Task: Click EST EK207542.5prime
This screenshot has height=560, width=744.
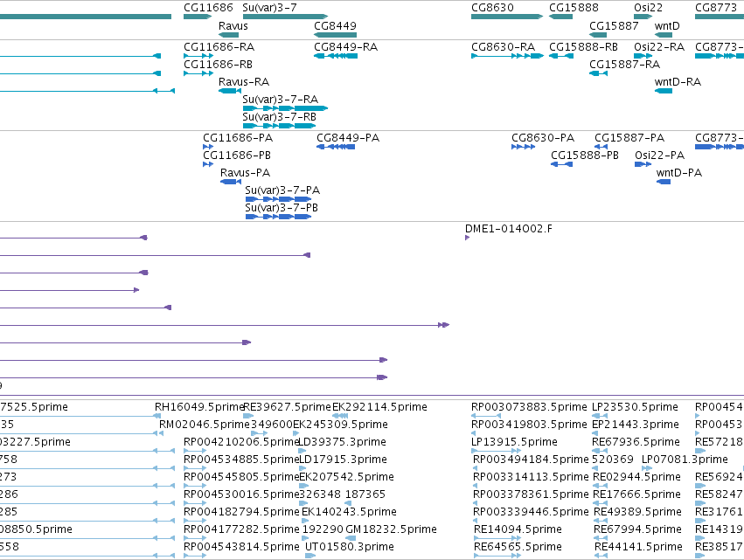Action: [347, 477]
